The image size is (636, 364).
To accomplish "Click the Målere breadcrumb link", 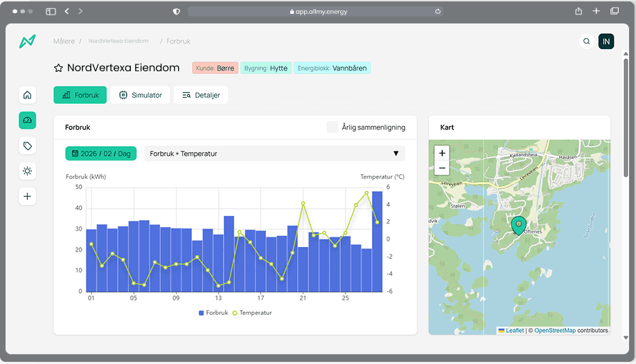I will (64, 42).
